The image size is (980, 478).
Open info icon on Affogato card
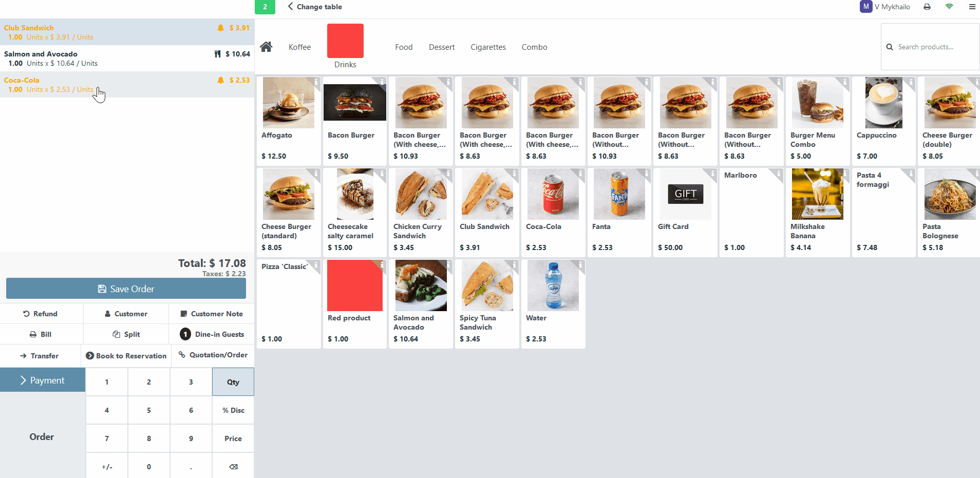(x=316, y=82)
